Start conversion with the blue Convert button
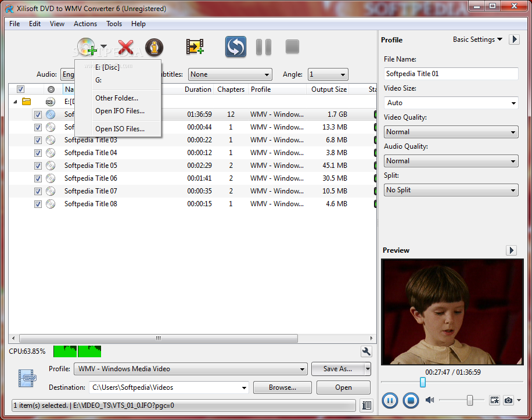Viewport: 532px width, 420px height. 236,46
